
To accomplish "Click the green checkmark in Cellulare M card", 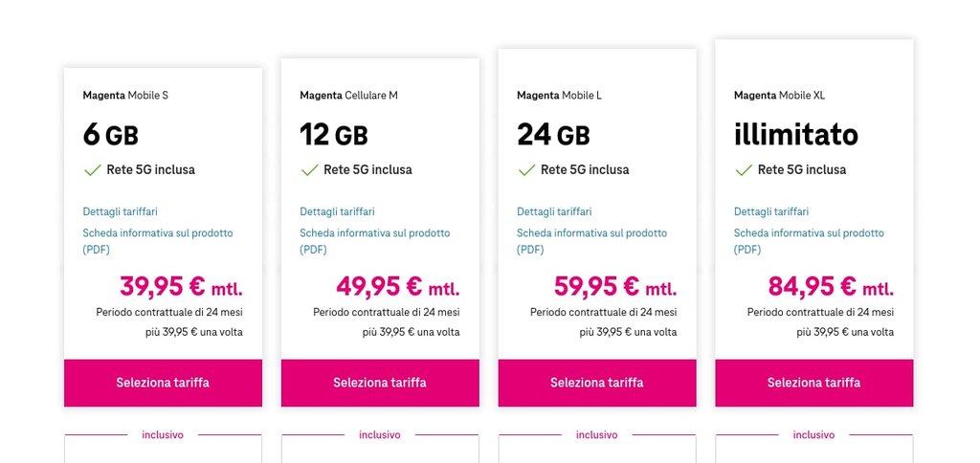I will tap(309, 170).
